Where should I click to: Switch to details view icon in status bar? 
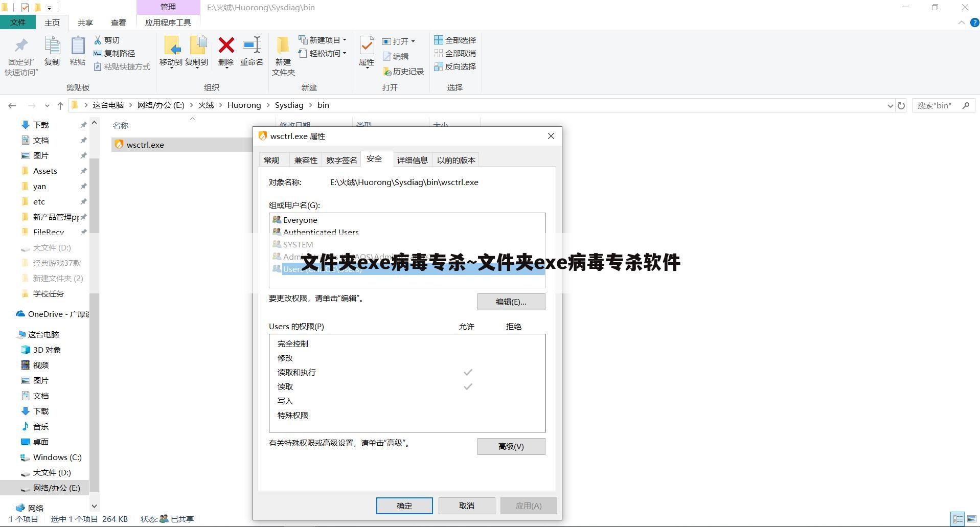(958, 519)
